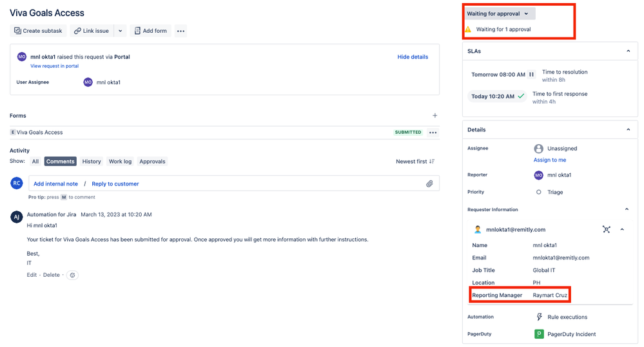The image size is (644, 347).
Task: Open the Waiting for approval status dropdown
Action: (x=498, y=14)
